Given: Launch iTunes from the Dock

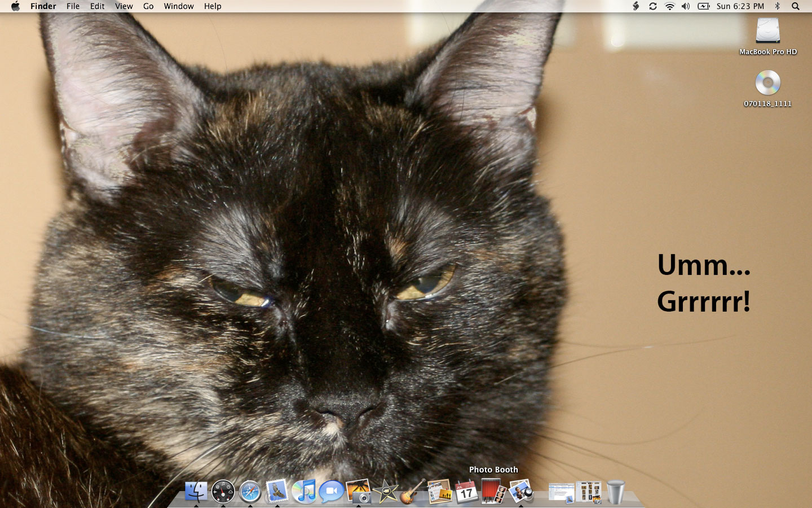Looking at the screenshot, I should [304, 491].
